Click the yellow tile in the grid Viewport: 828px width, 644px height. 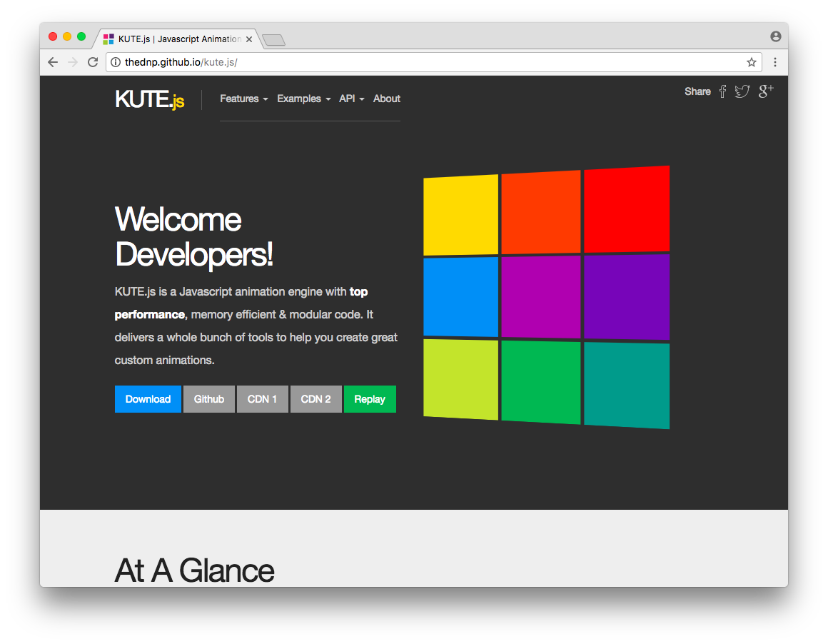[460, 215]
